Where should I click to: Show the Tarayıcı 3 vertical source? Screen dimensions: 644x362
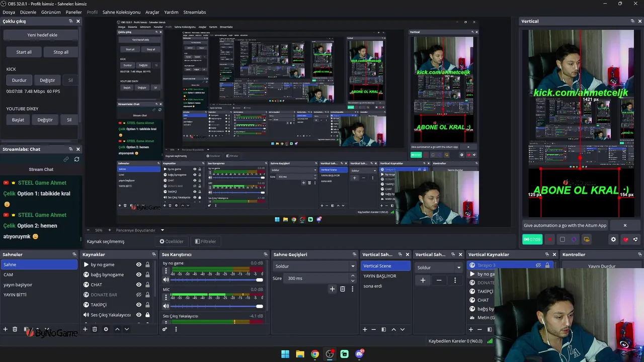(538, 265)
